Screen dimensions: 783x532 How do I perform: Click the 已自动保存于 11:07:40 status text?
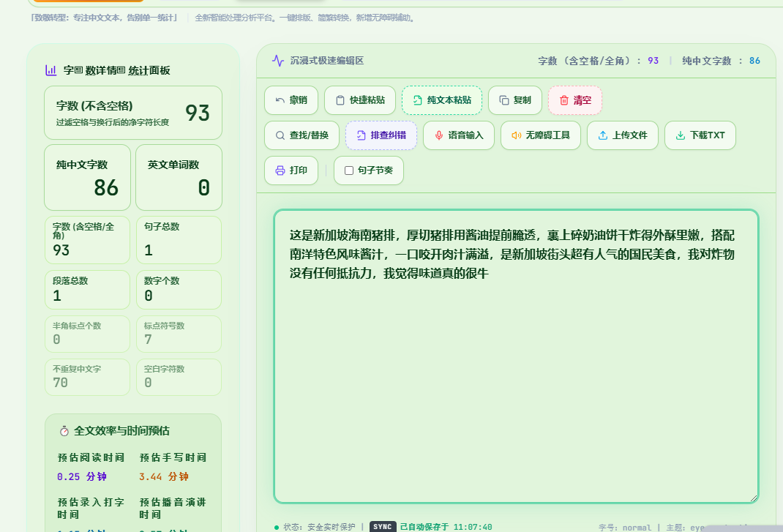click(446, 527)
